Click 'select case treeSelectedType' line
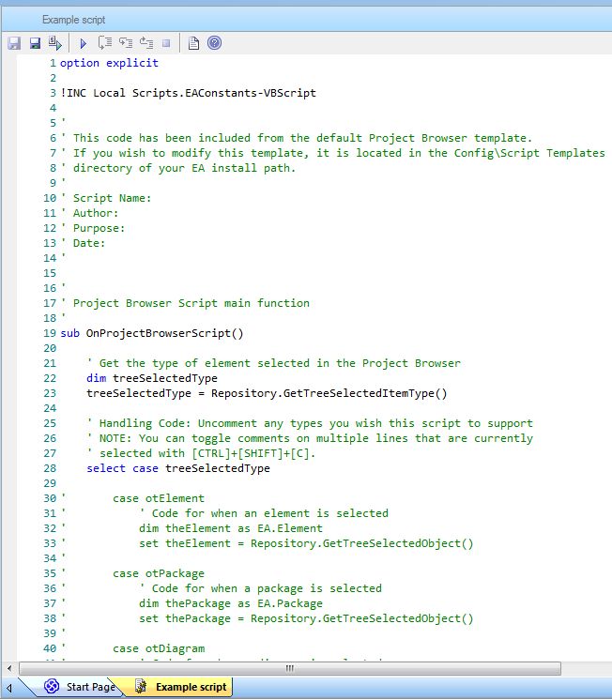612x700 pixels. (178, 468)
